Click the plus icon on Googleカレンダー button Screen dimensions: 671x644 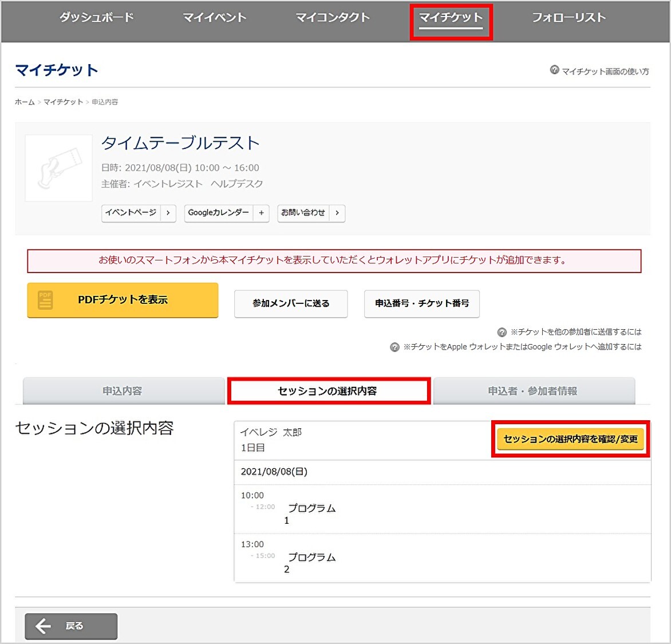pos(261,213)
